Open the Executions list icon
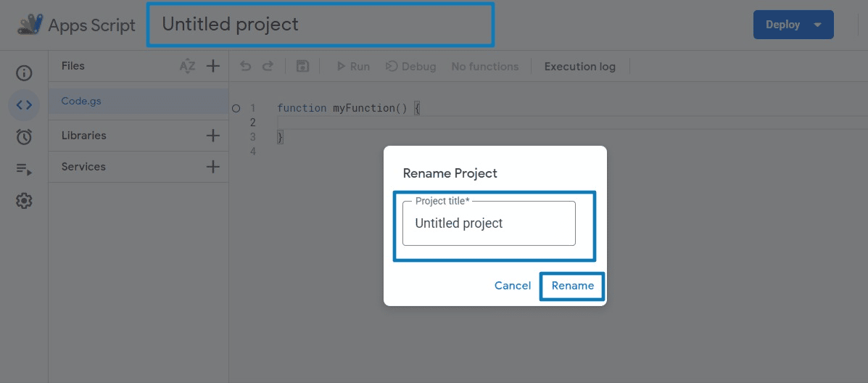Image resolution: width=868 pixels, height=383 pixels. point(24,169)
